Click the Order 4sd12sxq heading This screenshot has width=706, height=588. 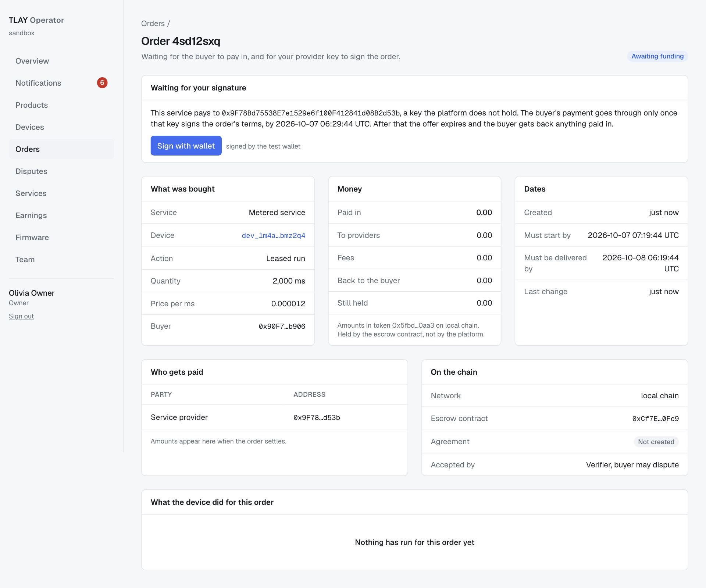pyautogui.click(x=181, y=41)
